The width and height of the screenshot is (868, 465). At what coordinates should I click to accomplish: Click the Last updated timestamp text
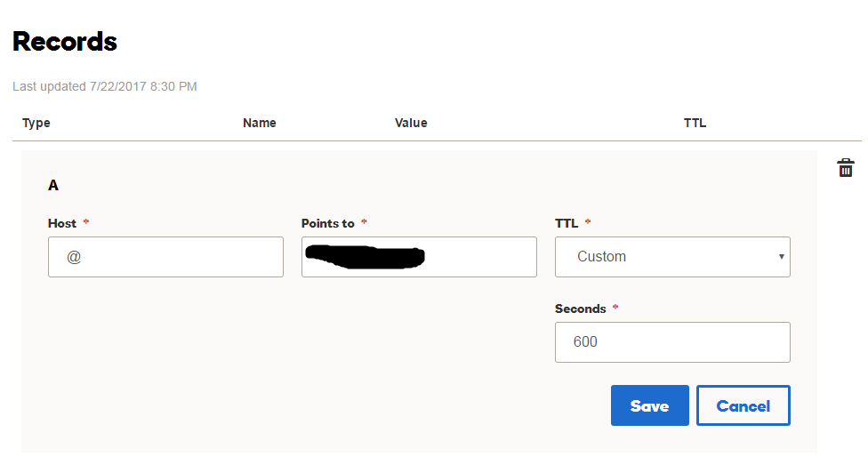[105, 86]
